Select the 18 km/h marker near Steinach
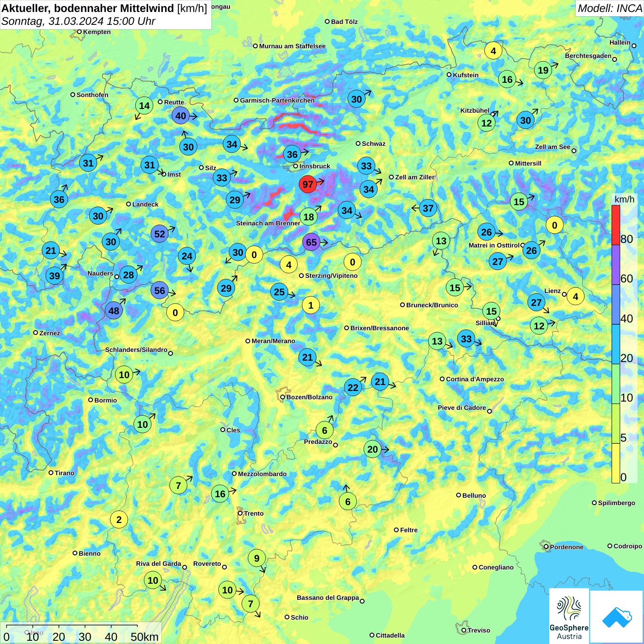This screenshot has height=644, width=644. (x=309, y=217)
